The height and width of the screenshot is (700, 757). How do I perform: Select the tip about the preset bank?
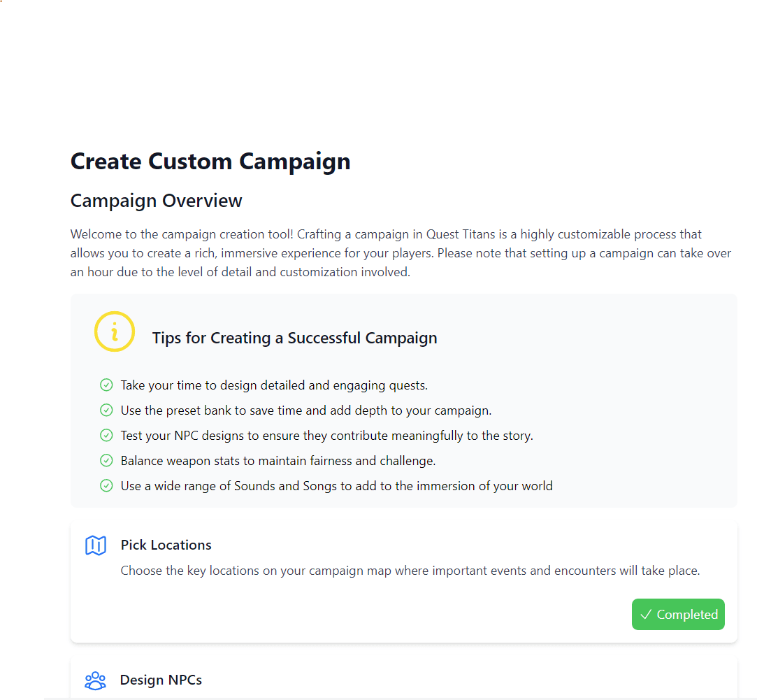click(306, 410)
